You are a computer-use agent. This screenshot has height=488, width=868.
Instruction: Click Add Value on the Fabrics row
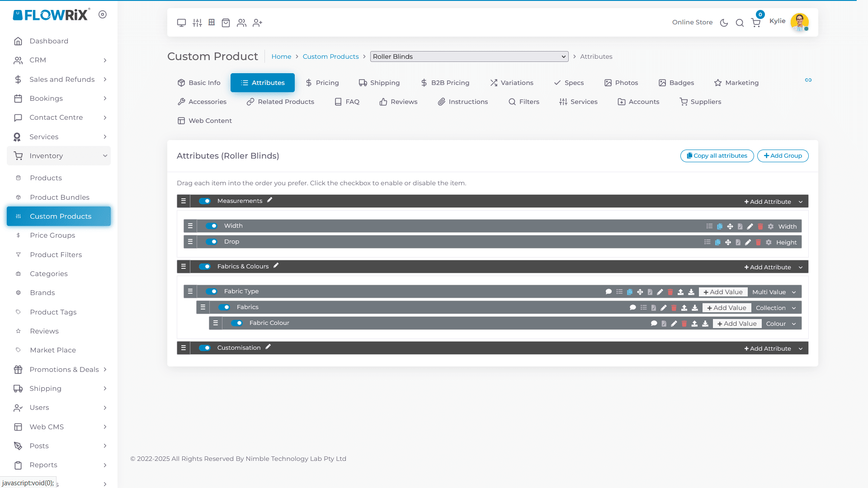tap(726, 308)
